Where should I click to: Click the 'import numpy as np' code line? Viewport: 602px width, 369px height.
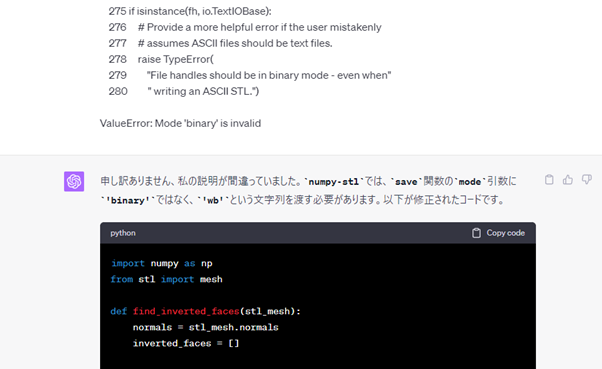pyautogui.click(x=162, y=264)
